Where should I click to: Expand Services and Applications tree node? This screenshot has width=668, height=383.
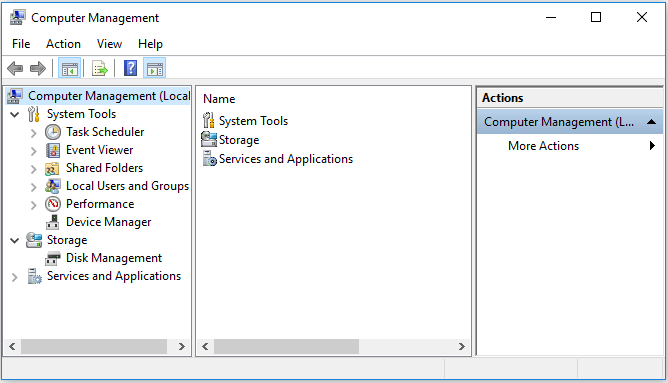(x=15, y=277)
